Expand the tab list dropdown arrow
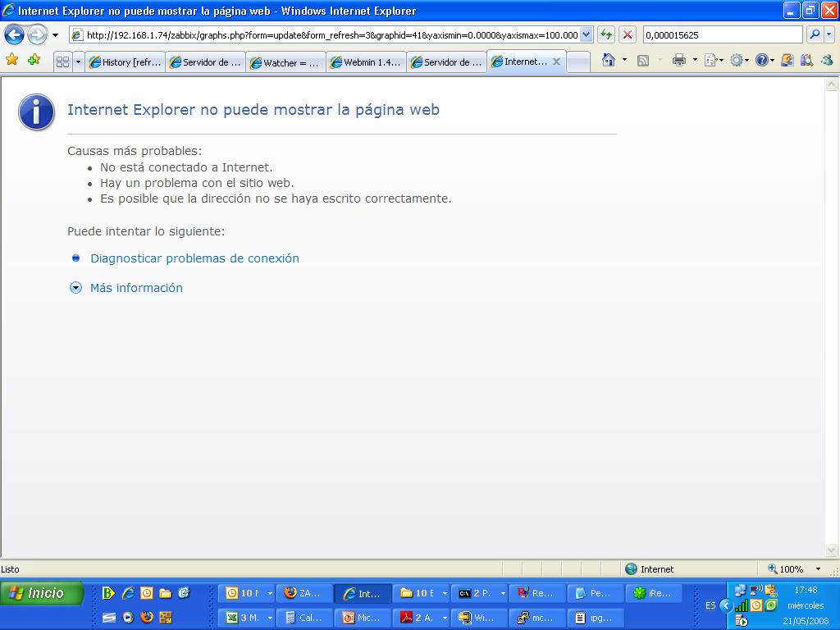The width and height of the screenshot is (840, 630). click(x=78, y=62)
